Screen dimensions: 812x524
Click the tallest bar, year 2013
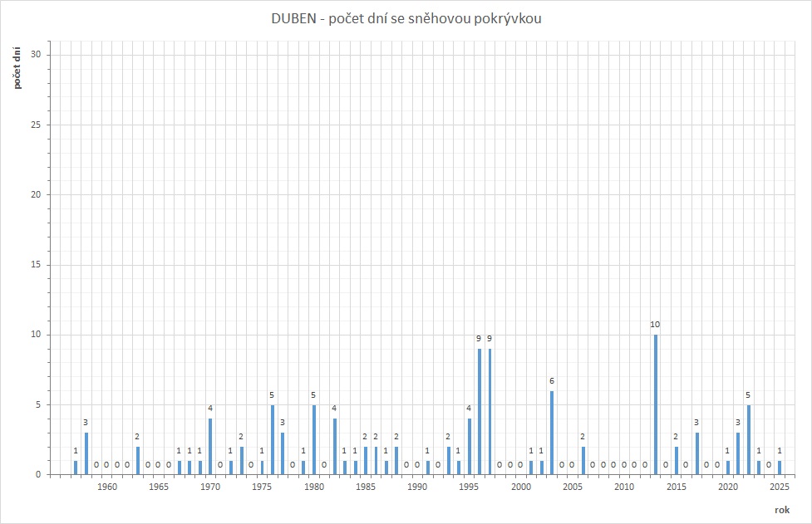click(x=656, y=404)
